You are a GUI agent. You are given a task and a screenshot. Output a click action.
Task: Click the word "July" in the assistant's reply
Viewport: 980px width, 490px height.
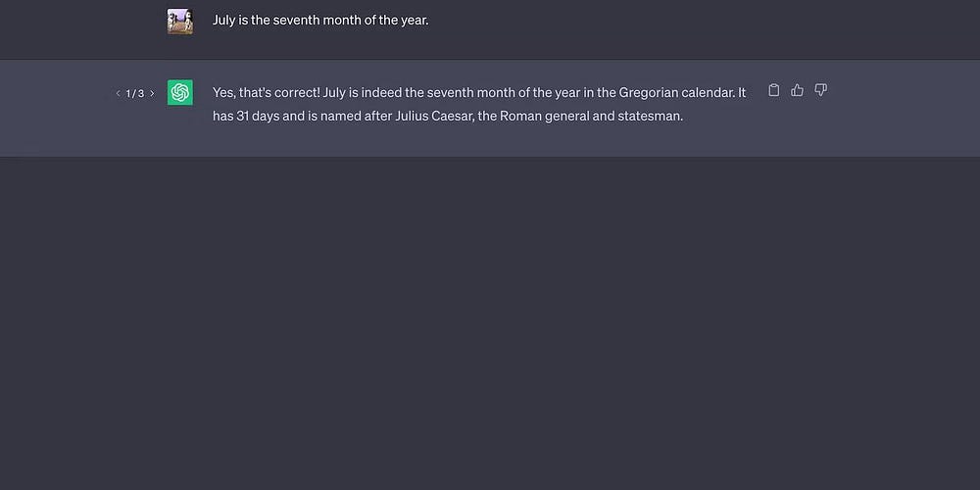coord(334,92)
